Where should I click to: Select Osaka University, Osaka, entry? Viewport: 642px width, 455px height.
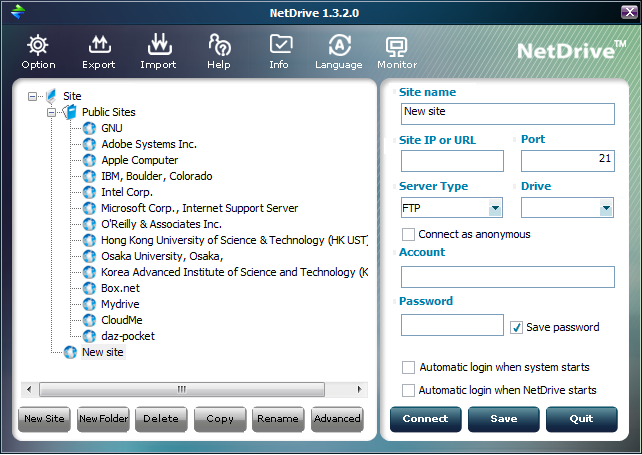[x=162, y=256]
